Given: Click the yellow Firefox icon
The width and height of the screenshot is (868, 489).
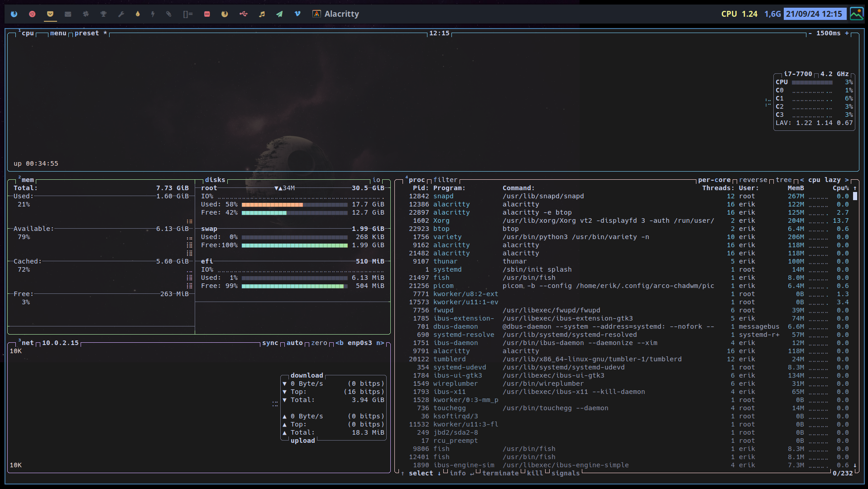Looking at the screenshot, I should tap(225, 14).
